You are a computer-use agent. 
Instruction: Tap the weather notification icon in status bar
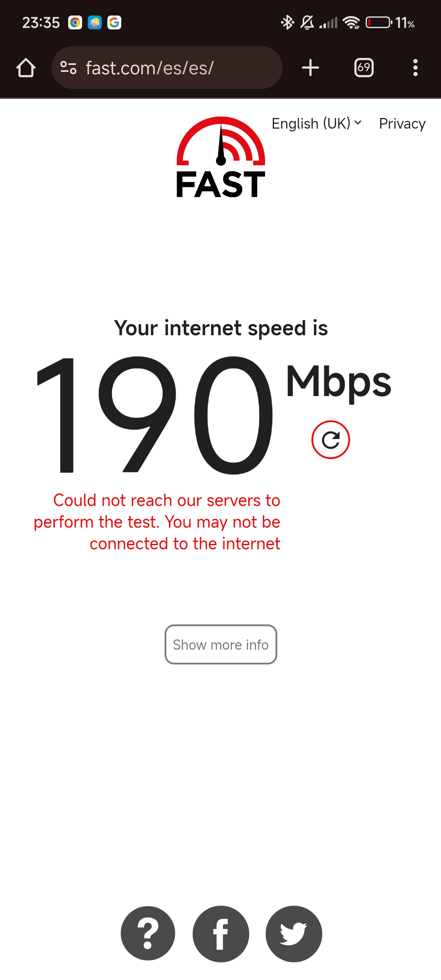(x=95, y=22)
